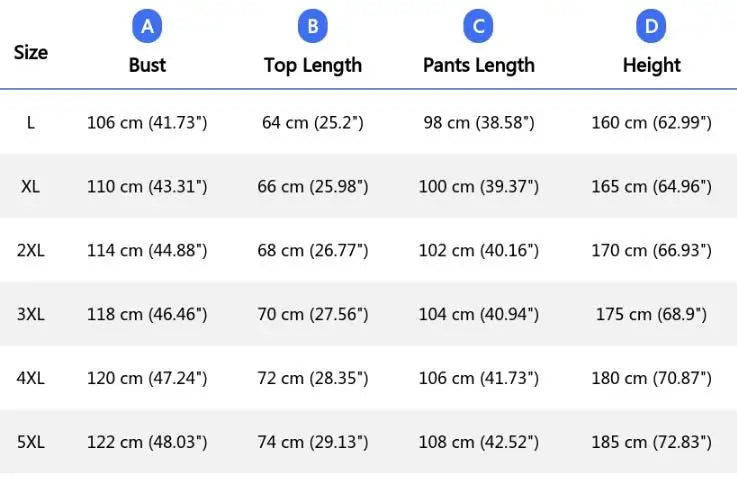Select the 2XL size row label
Screen dimensions: 737x485
(x=31, y=250)
